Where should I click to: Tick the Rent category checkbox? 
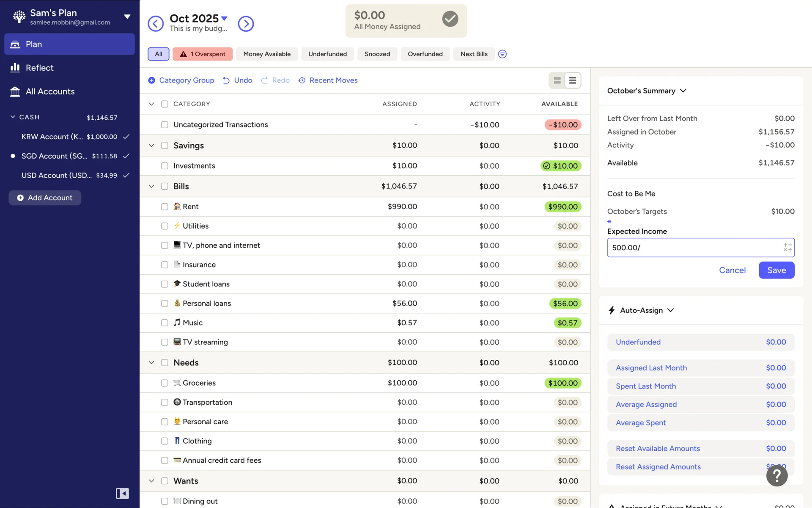click(165, 207)
